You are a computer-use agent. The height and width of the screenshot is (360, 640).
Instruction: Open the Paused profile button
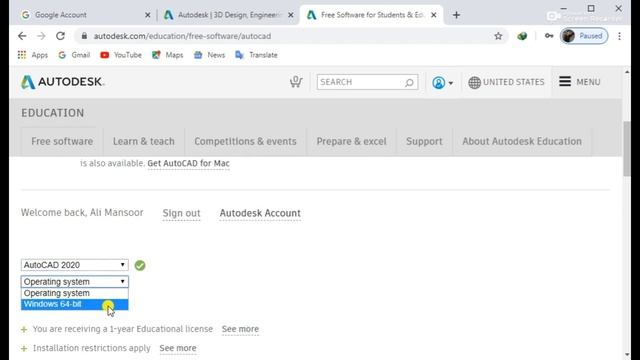tap(584, 36)
